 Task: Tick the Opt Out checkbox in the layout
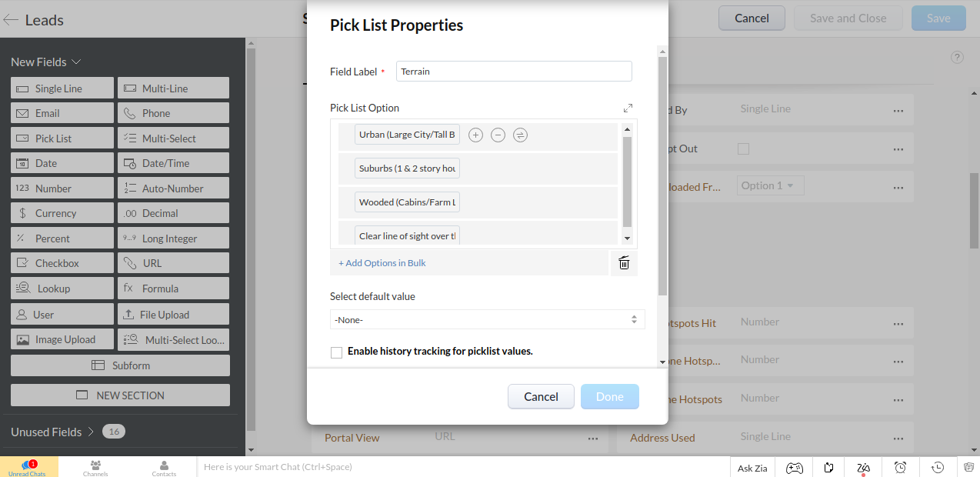[x=743, y=148]
